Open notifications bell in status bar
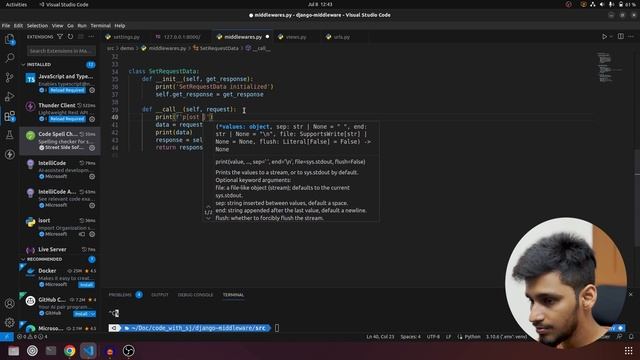The width and height of the screenshot is (640, 360). (x=631, y=337)
